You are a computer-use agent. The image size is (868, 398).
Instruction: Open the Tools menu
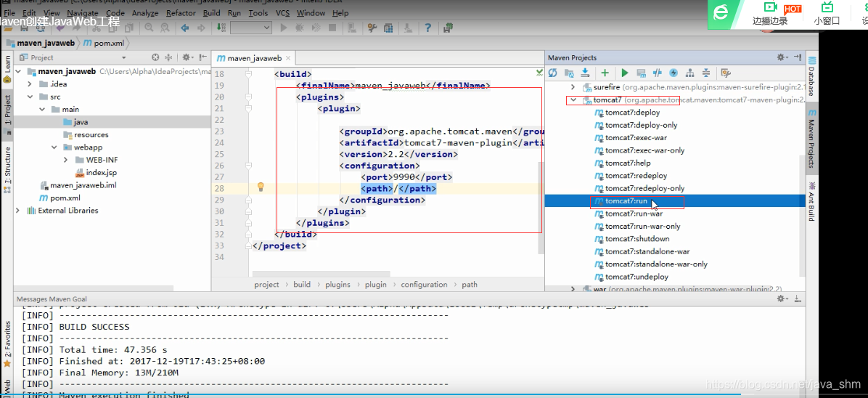pos(258,13)
